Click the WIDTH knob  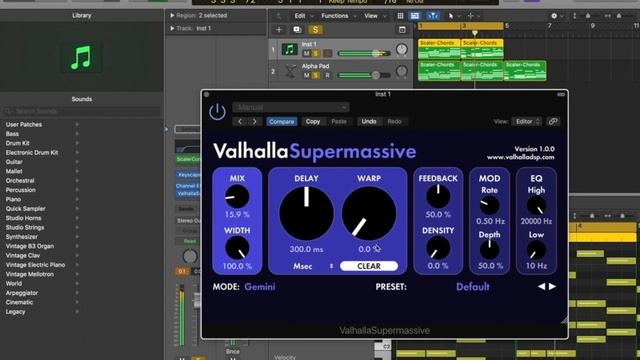[x=237, y=248]
